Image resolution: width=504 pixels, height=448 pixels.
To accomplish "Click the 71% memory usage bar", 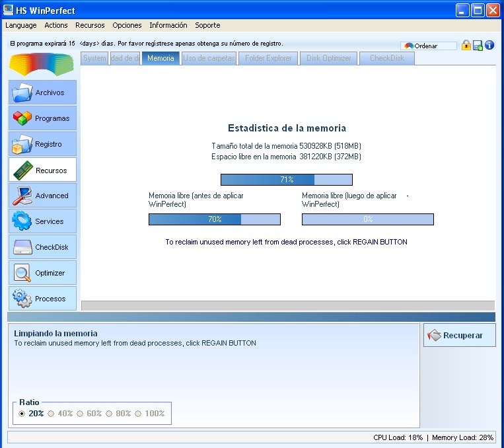I will point(287,180).
